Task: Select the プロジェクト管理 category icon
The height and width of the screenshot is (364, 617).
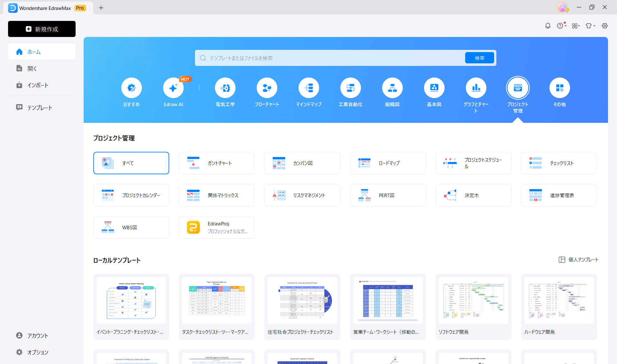Action: point(518,88)
